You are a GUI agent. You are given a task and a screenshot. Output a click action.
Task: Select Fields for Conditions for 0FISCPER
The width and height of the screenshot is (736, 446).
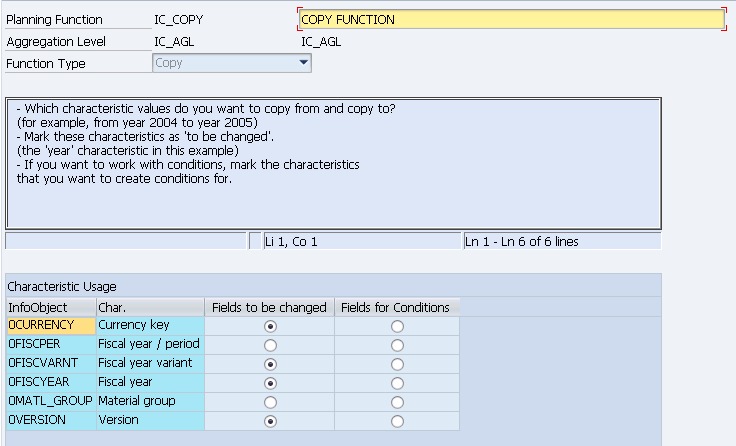(x=397, y=345)
